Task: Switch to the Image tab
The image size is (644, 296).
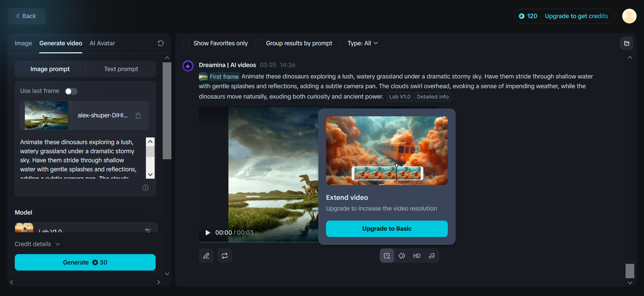Action: 23,43
